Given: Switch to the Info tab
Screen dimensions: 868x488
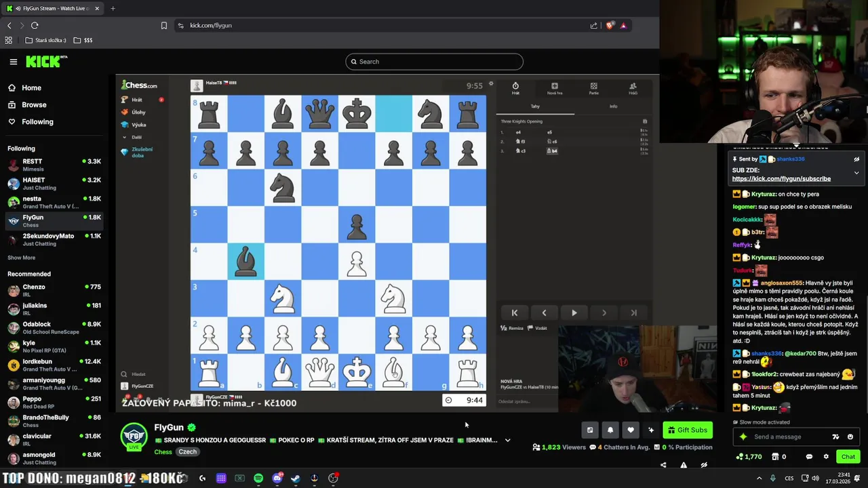Looking at the screenshot, I should pos(613,106).
